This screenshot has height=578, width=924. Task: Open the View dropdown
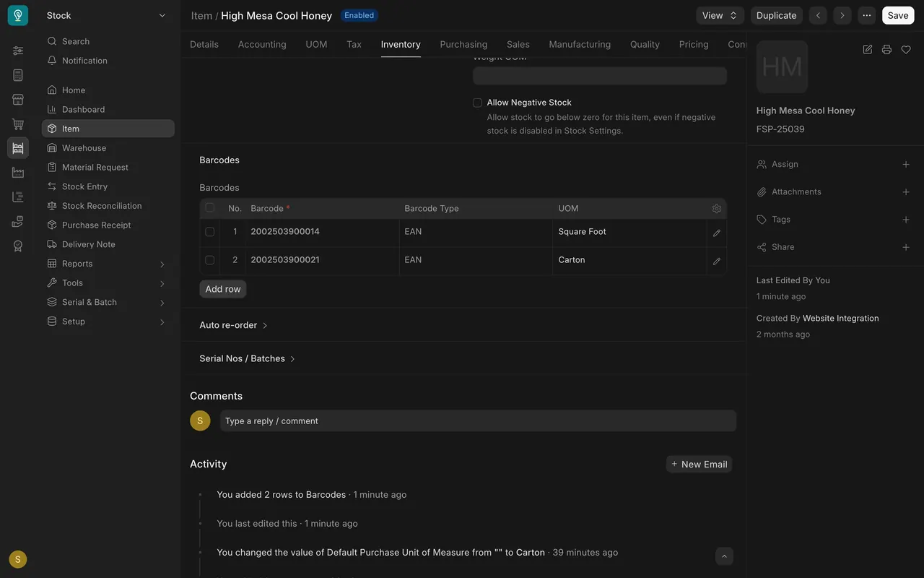point(720,15)
